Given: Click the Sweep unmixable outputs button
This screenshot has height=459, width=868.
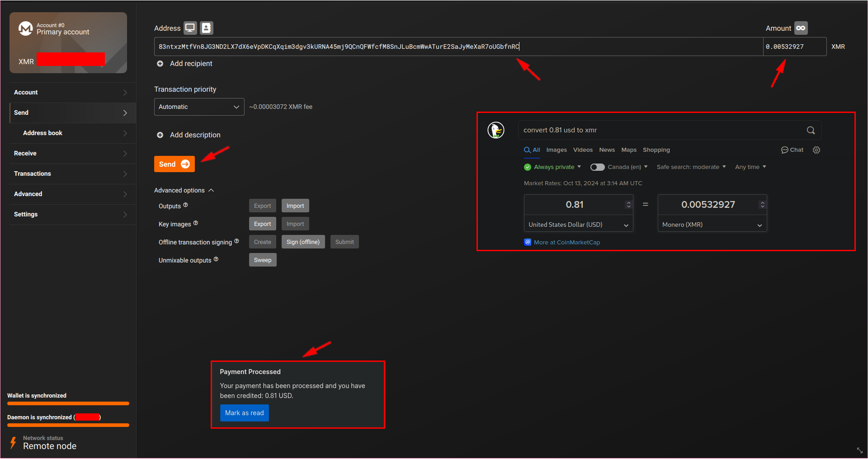Looking at the screenshot, I should click(x=263, y=260).
